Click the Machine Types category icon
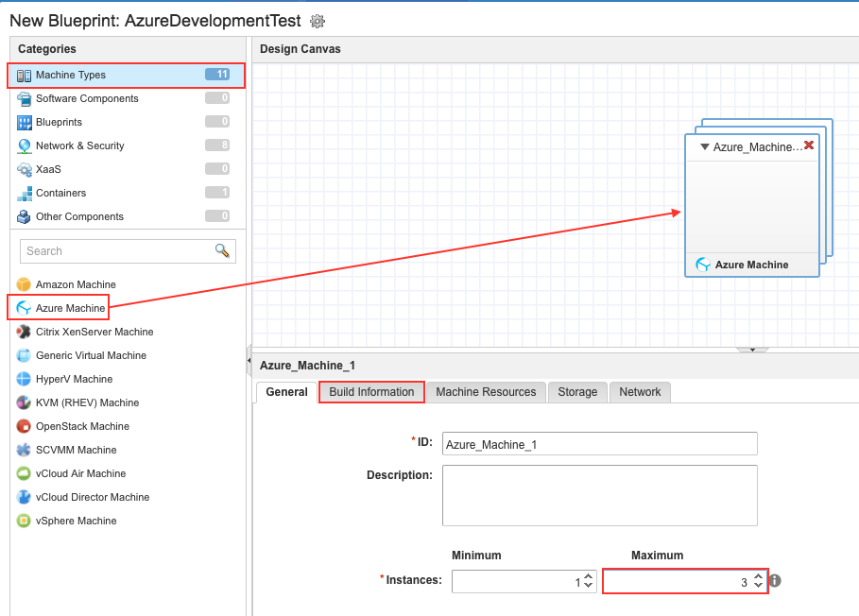Viewport: 859px width, 616px height. point(24,76)
